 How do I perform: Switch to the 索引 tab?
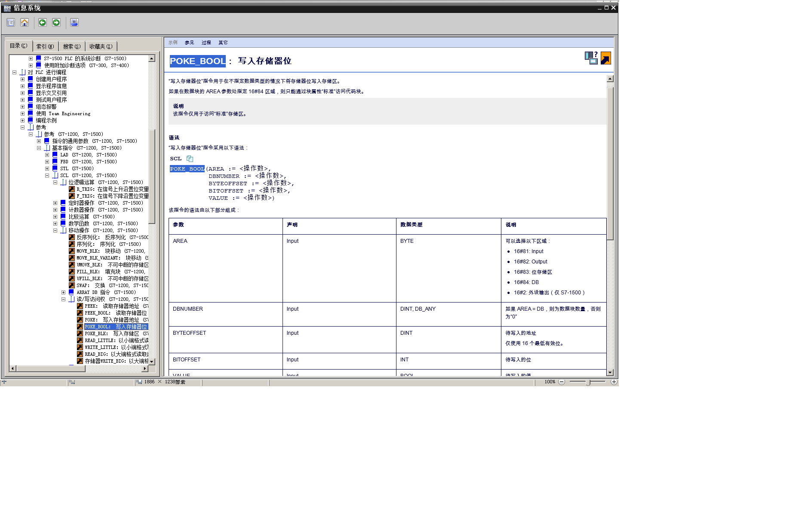point(45,46)
